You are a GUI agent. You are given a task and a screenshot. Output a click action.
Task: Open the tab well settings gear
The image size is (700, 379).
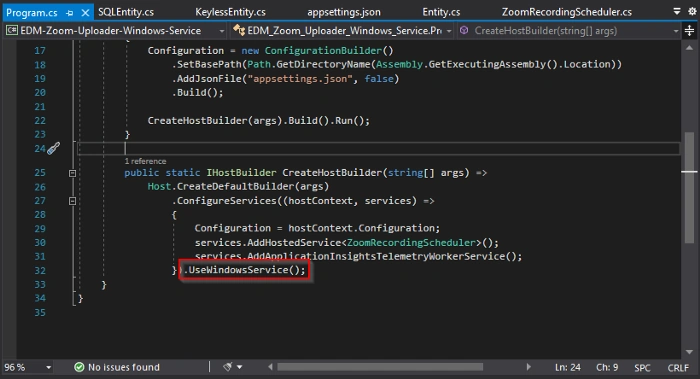click(692, 11)
